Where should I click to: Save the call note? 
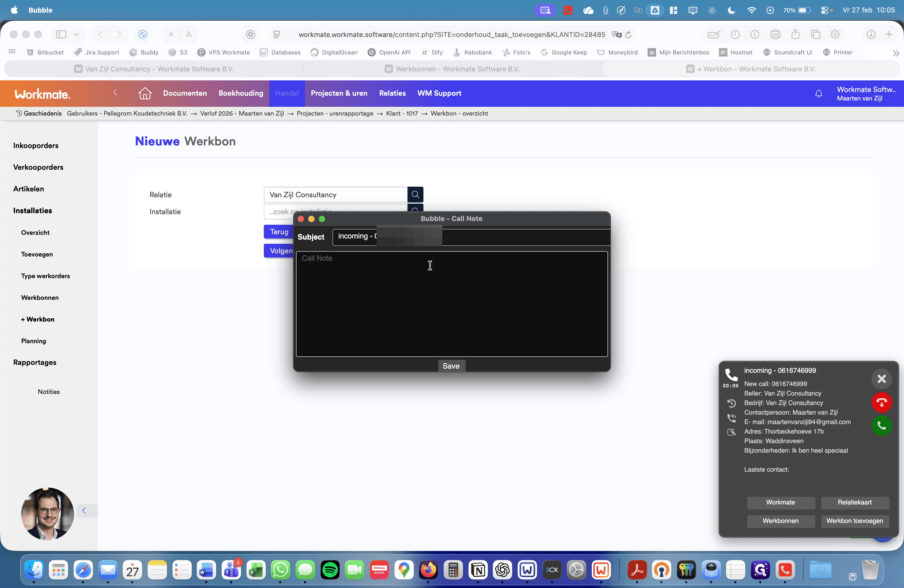coord(451,366)
